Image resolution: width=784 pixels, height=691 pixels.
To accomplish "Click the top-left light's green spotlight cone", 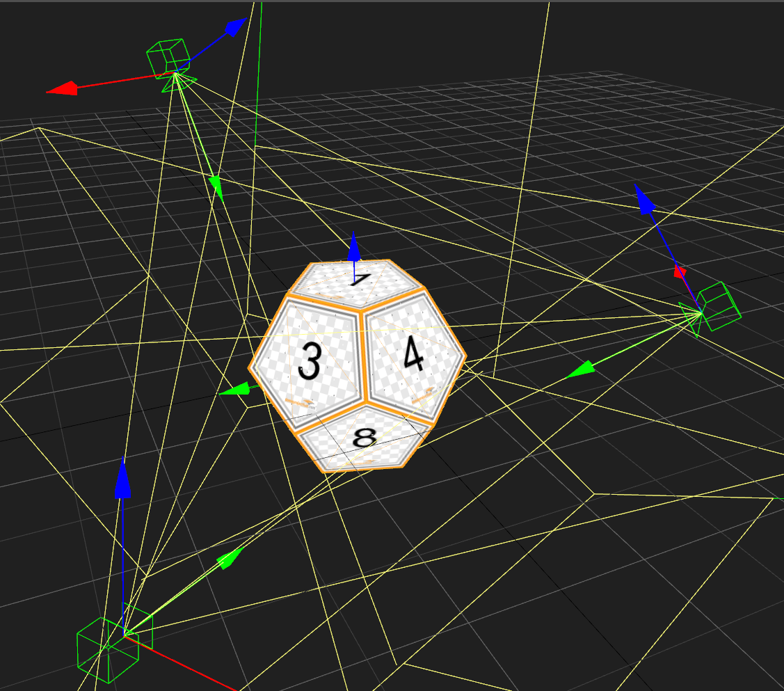I will coord(179,83).
